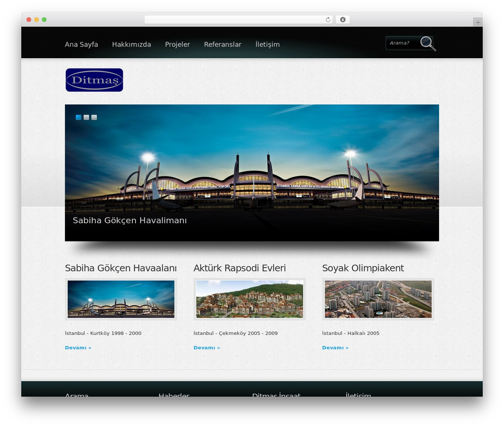Click Devamı under Soyak Olimpiakent
This screenshot has height=427, width=504.
point(335,348)
